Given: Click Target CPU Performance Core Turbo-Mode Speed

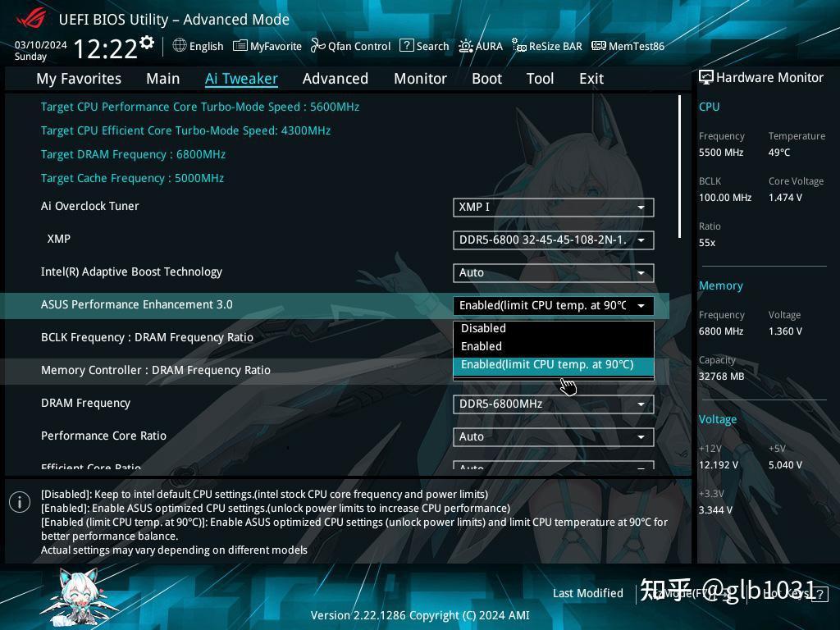Looking at the screenshot, I should [x=200, y=107].
